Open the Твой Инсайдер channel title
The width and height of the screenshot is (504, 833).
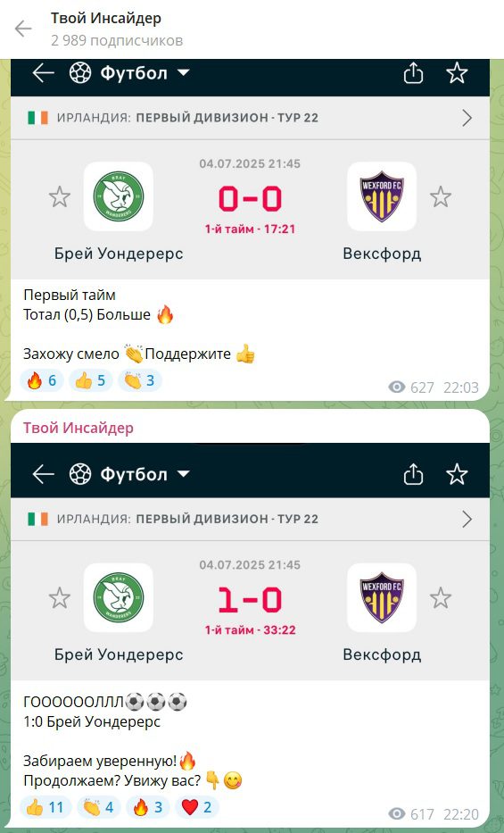106,18
